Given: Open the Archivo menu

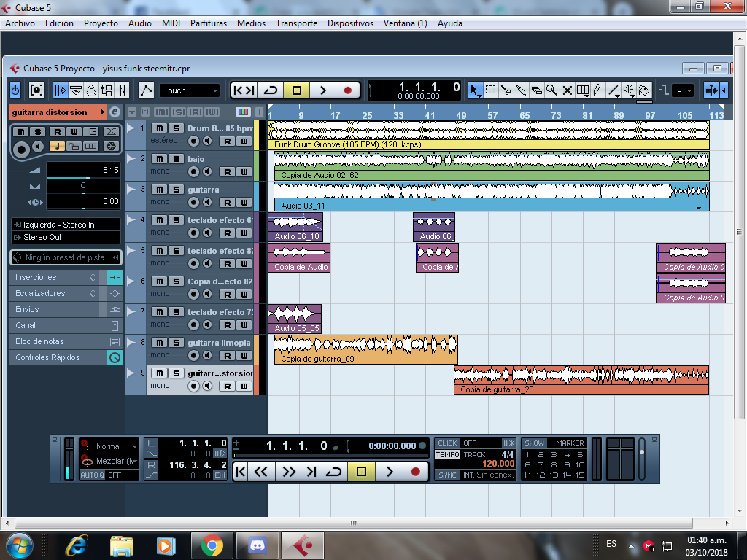Looking at the screenshot, I should click(20, 23).
